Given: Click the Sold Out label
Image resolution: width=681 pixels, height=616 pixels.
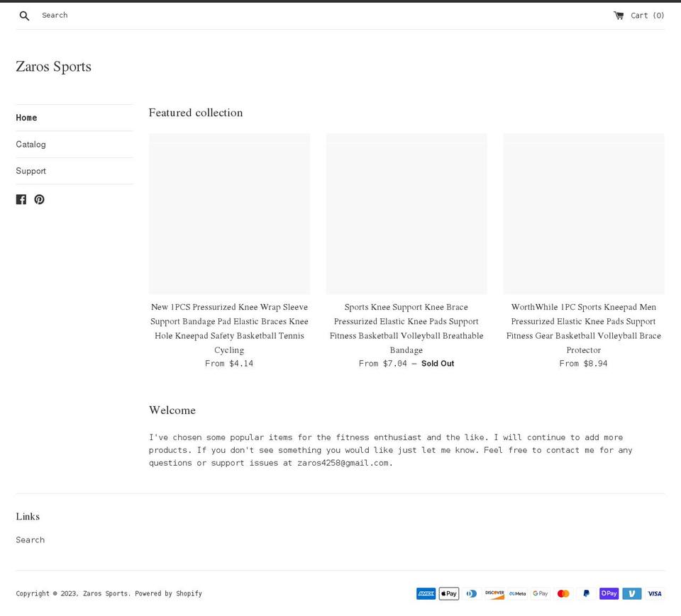Looking at the screenshot, I should (x=438, y=364).
